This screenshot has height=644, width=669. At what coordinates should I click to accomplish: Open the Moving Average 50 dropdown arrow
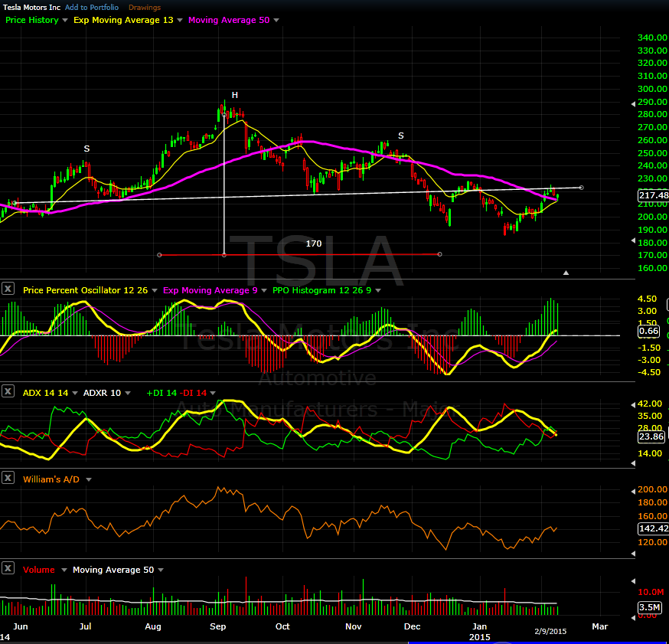(x=276, y=20)
